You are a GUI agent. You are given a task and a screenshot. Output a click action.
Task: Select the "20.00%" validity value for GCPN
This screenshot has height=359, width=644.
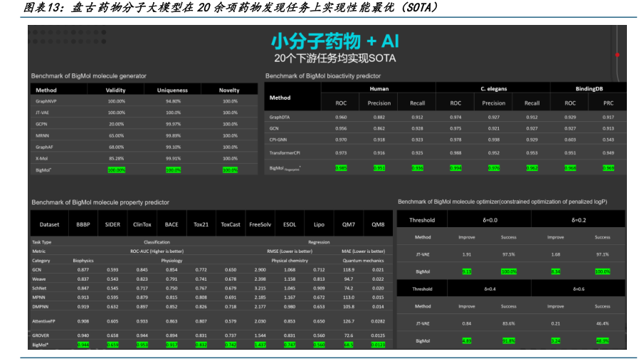point(117,124)
